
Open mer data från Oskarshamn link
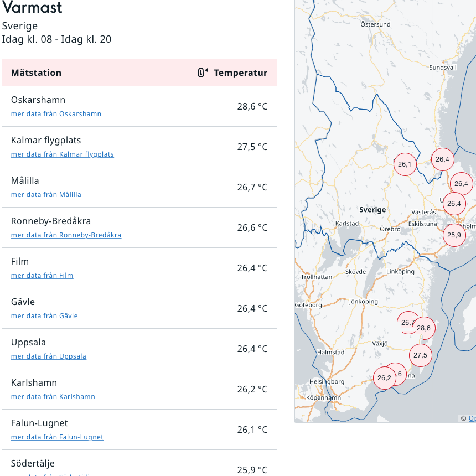tap(56, 114)
